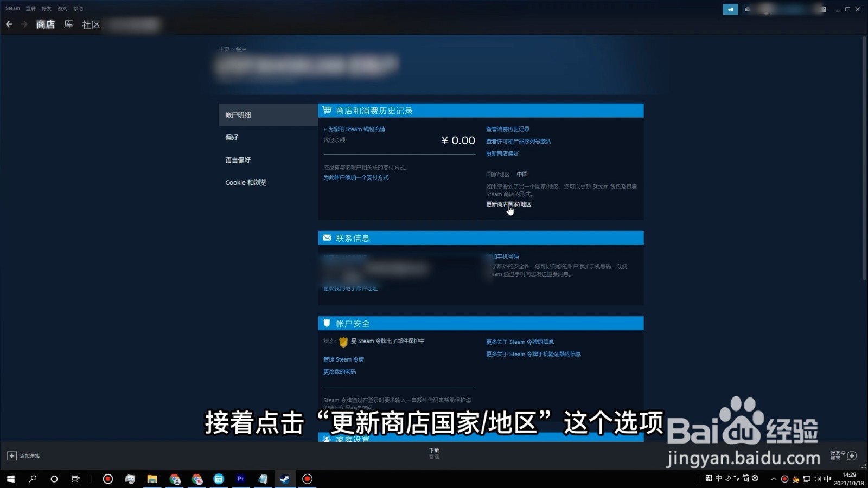Open Cortana circle on taskbar
Viewport: 868px width, 488px height.
point(54,479)
